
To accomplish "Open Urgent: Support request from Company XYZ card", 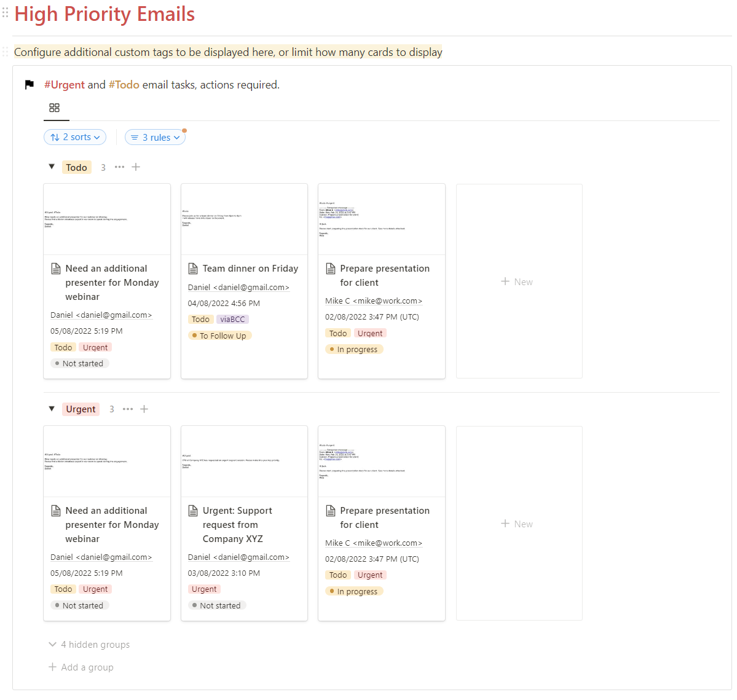I will point(237,524).
